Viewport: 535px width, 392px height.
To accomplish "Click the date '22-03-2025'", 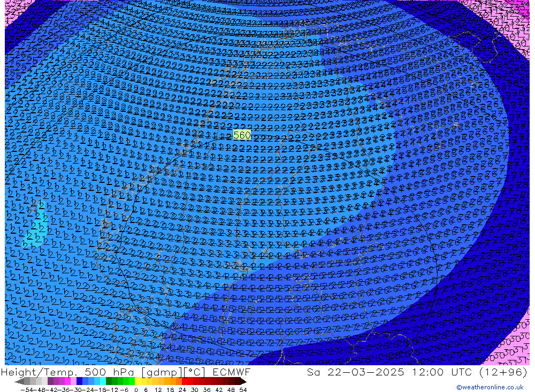I will coord(366,372).
